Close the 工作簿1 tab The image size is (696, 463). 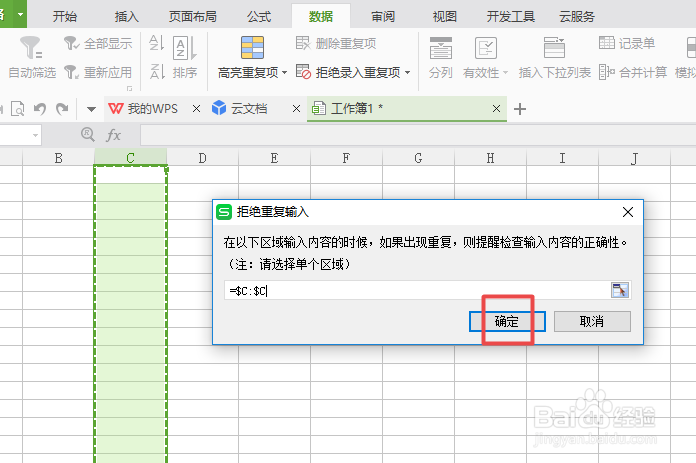point(496,108)
